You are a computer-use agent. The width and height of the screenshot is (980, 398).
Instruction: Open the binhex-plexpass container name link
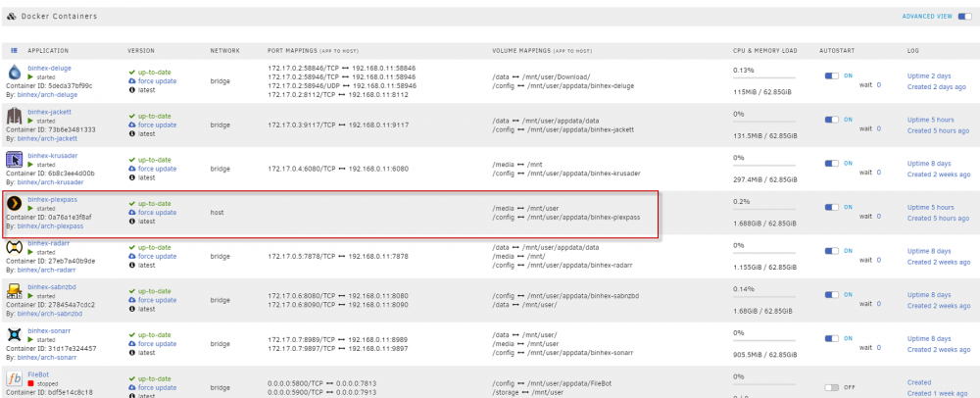[53, 199]
